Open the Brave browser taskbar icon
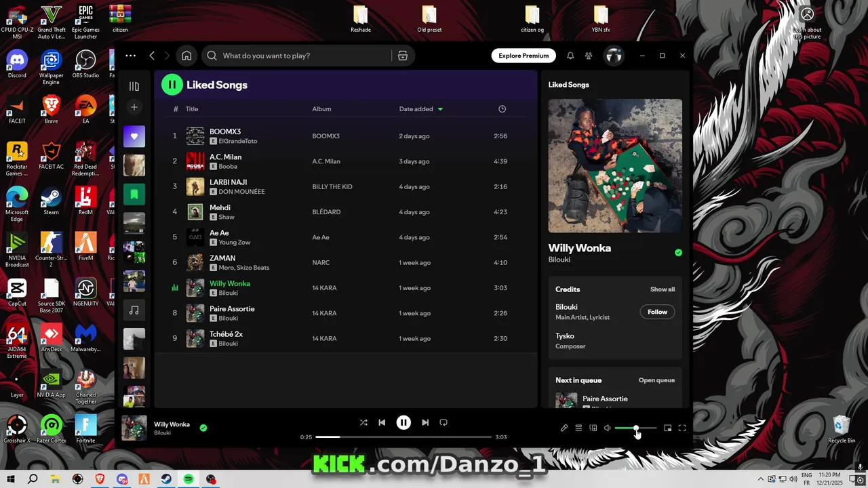Image resolution: width=868 pixels, height=488 pixels. [x=100, y=479]
